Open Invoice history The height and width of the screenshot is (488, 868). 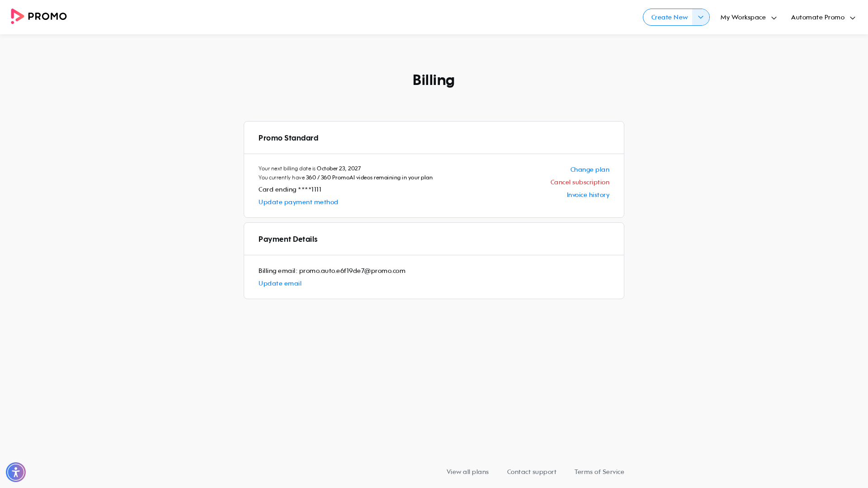[x=588, y=195]
